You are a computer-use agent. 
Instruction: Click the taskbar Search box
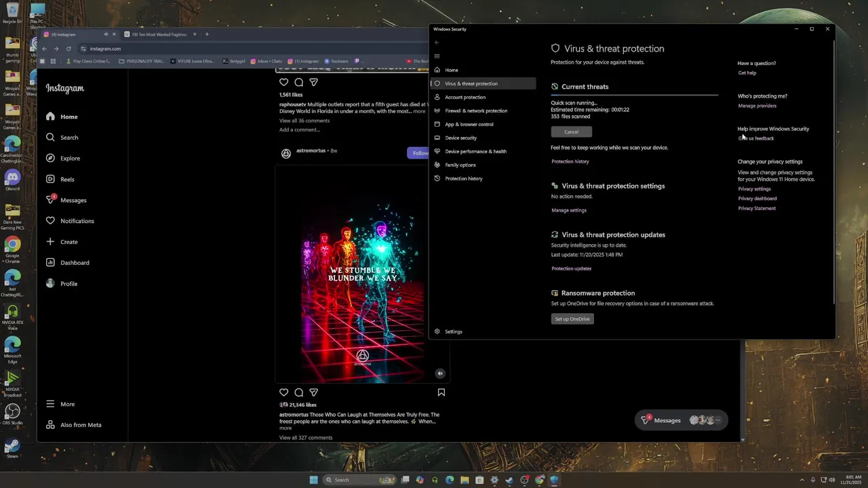(359, 480)
